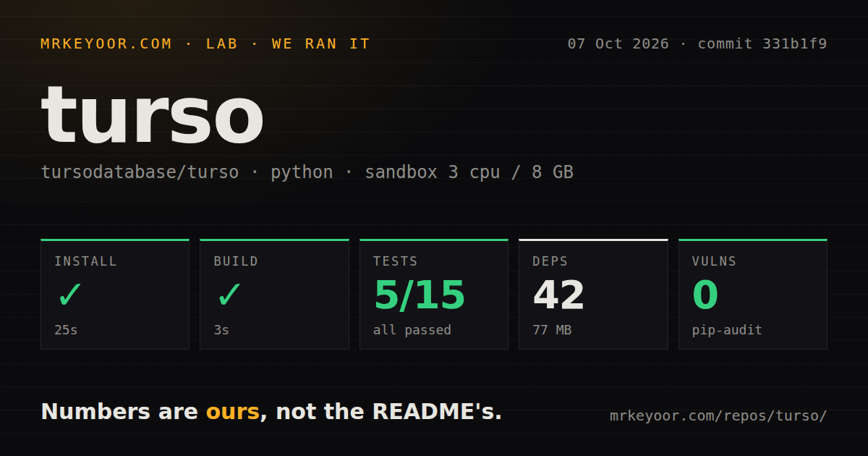Click the "MRKEYOOR.COM · LAB · WE RAN IT" header
The image size is (868, 456).
pyautogui.click(x=205, y=43)
